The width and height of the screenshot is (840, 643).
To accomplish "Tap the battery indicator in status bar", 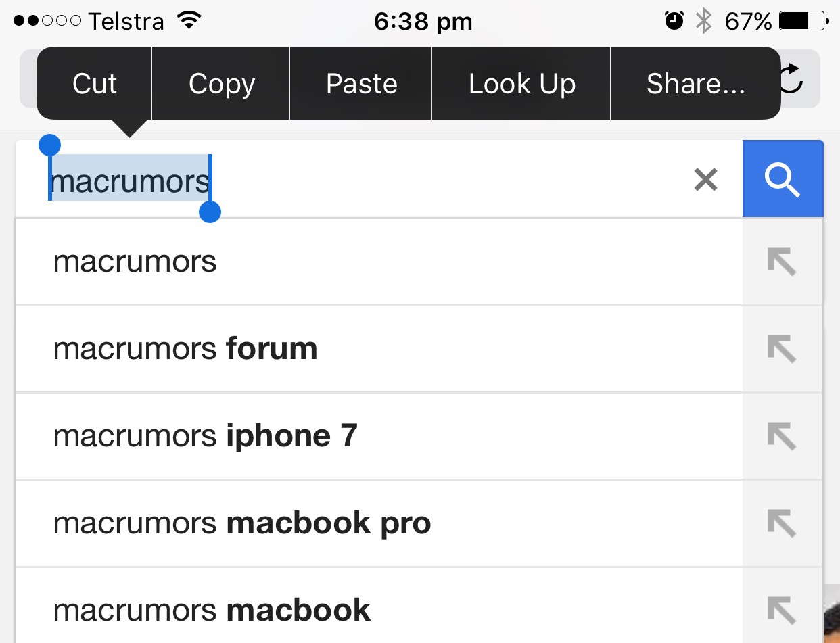I will click(x=803, y=22).
